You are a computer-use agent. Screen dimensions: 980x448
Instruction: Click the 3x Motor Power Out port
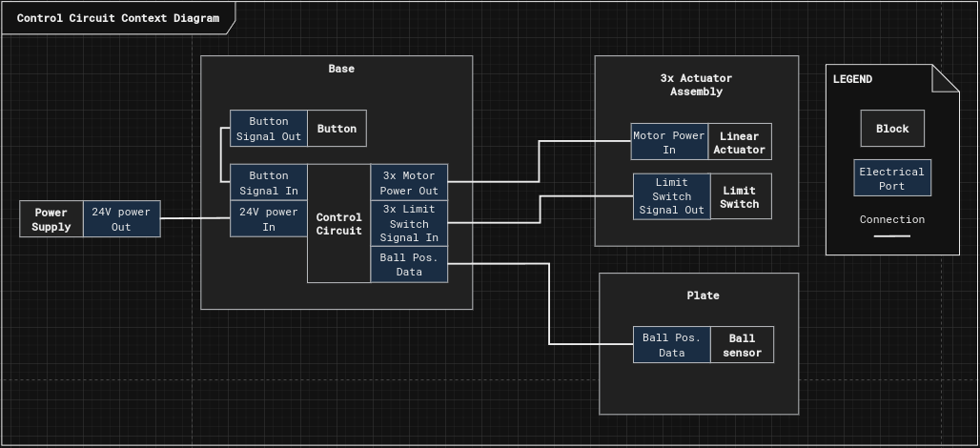click(409, 183)
